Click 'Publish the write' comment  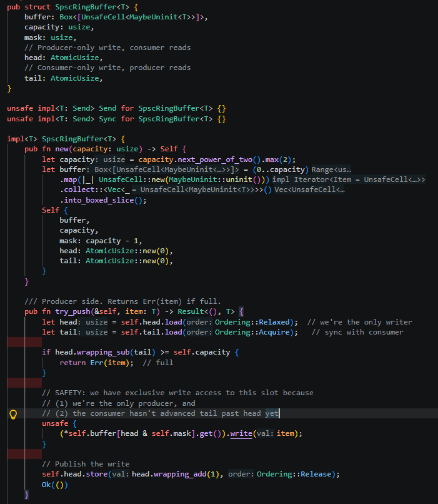pos(86,464)
